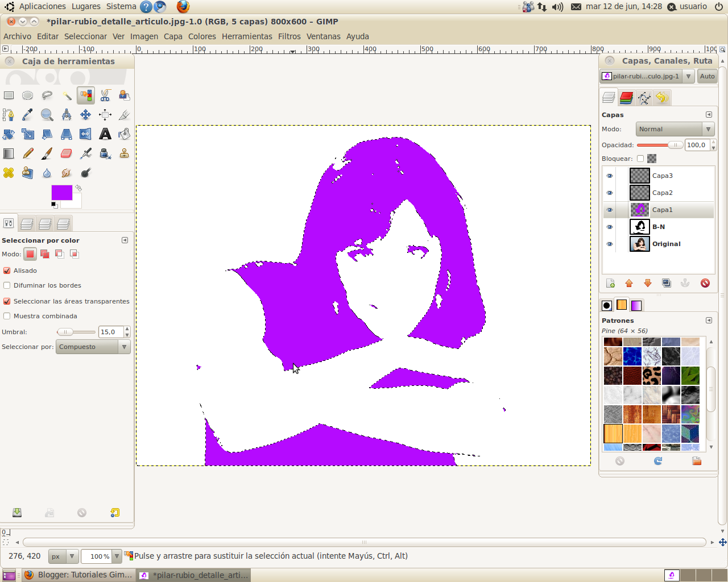Open the Filtros menu
The width and height of the screenshot is (728, 582).
[289, 36]
